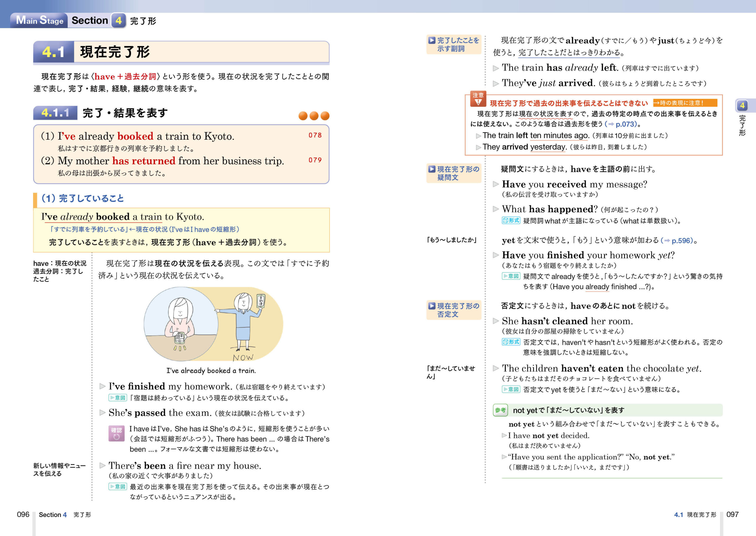756x536 pixels.
Task: Click the Section 4 number badge
Action: click(x=118, y=21)
